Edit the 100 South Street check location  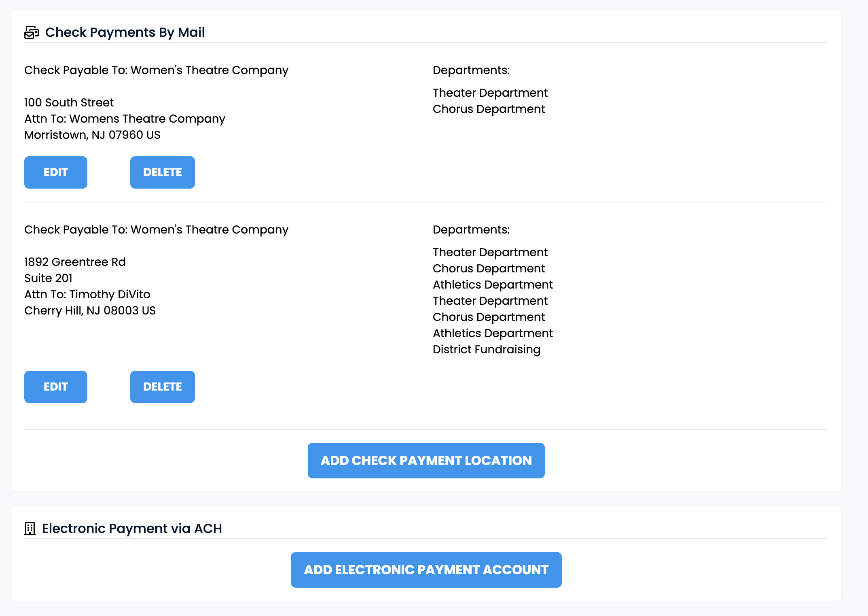56,172
